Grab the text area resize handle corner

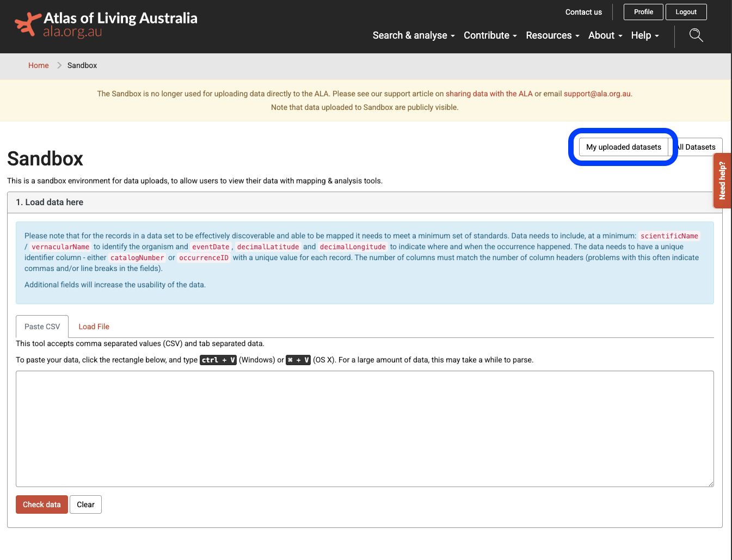pyautogui.click(x=710, y=483)
